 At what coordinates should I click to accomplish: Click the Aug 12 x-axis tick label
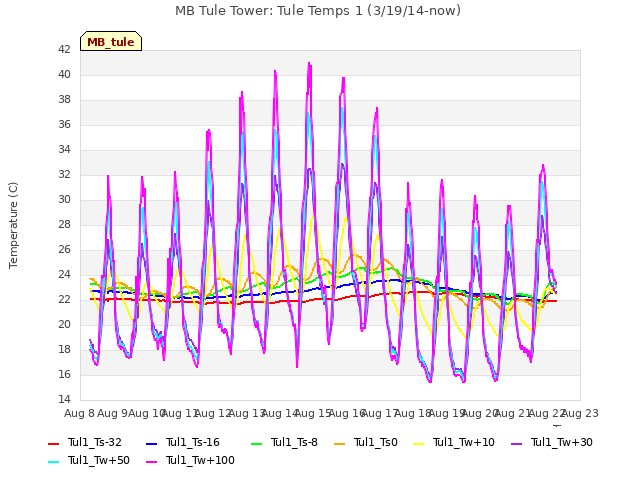213,413
